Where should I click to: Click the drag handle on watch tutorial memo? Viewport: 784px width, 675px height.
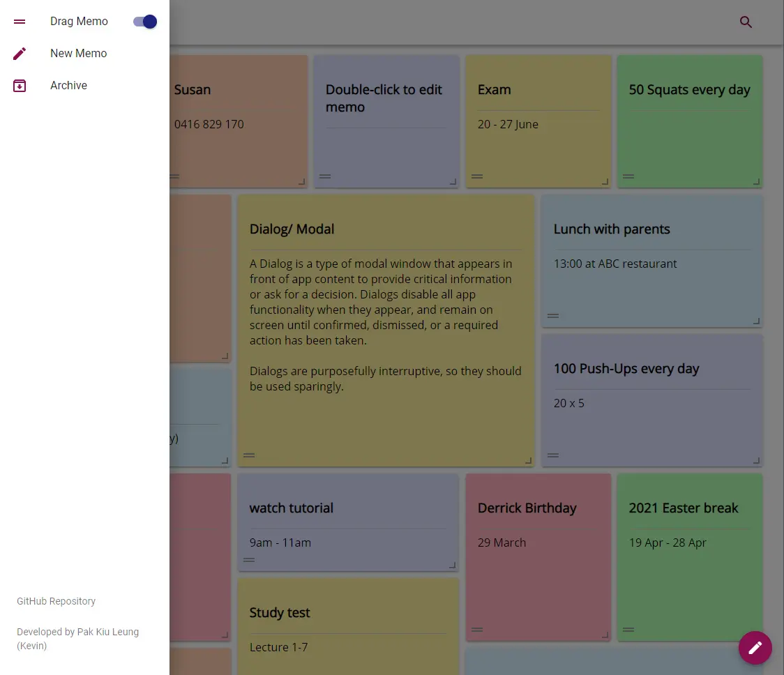pos(249,559)
